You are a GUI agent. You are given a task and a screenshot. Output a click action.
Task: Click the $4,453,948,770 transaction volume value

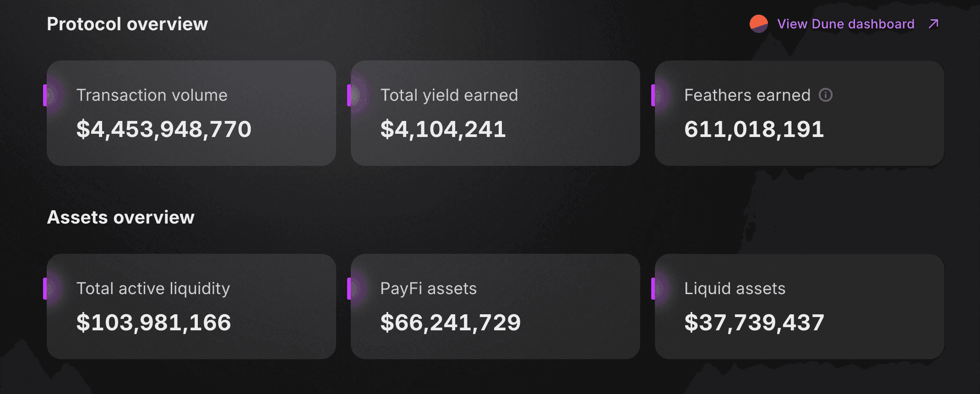point(164,129)
